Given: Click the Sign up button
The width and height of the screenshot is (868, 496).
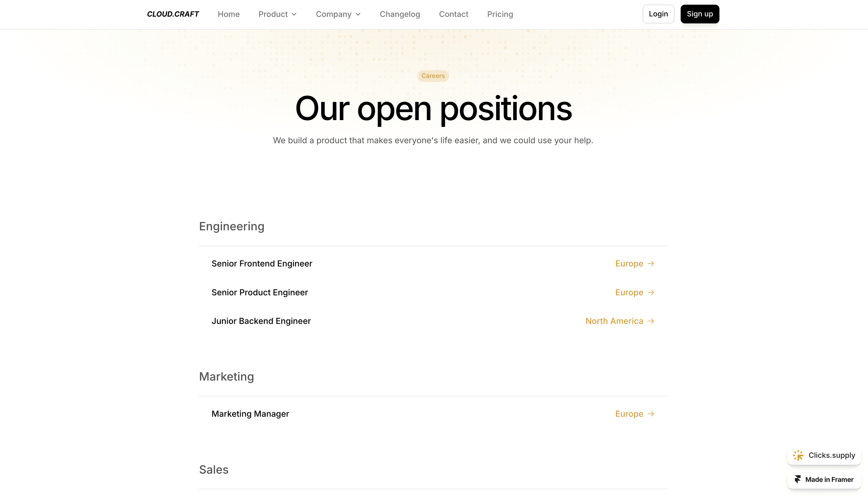Looking at the screenshot, I should pyautogui.click(x=700, y=14).
